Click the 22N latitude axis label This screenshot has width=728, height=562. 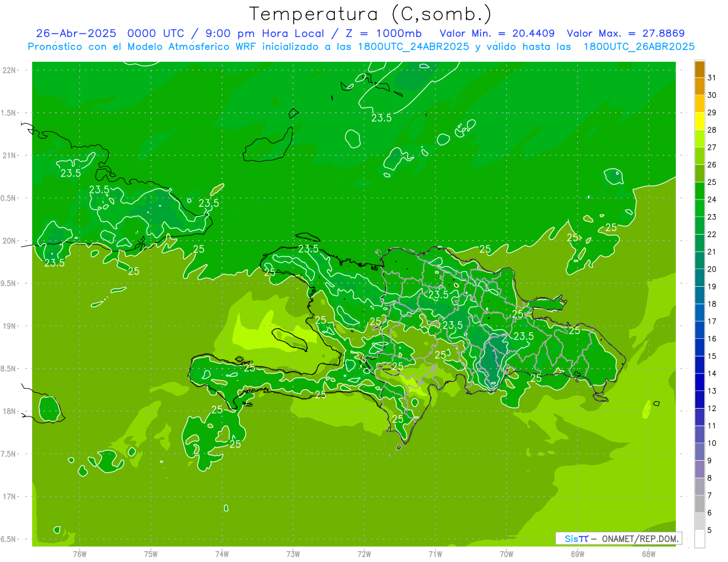(x=10, y=70)
